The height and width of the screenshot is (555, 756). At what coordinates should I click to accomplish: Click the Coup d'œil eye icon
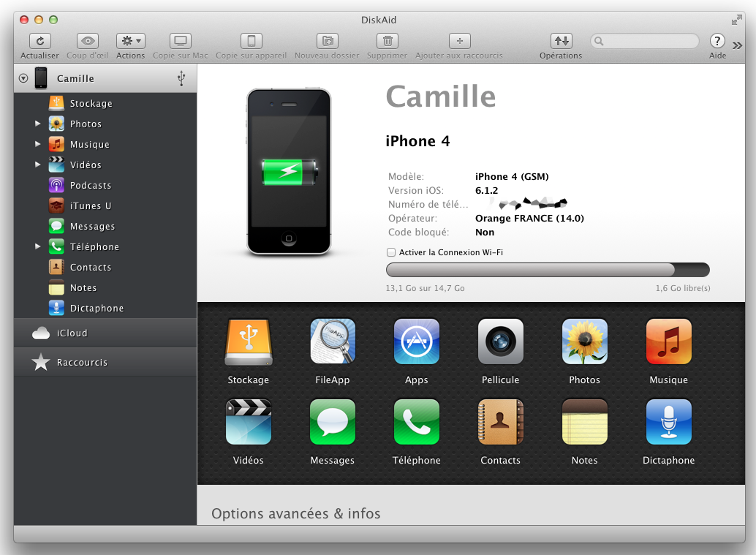click(x=87, y=42)
